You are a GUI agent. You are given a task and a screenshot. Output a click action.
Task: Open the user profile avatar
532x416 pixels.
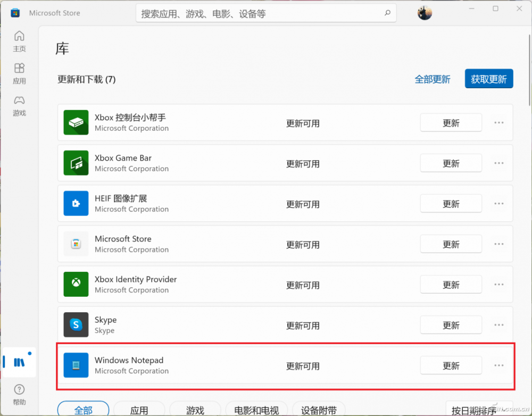425,13
